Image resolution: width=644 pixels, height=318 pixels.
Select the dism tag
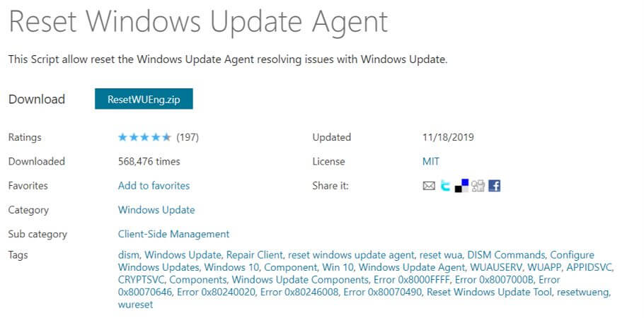coord(128,255)
